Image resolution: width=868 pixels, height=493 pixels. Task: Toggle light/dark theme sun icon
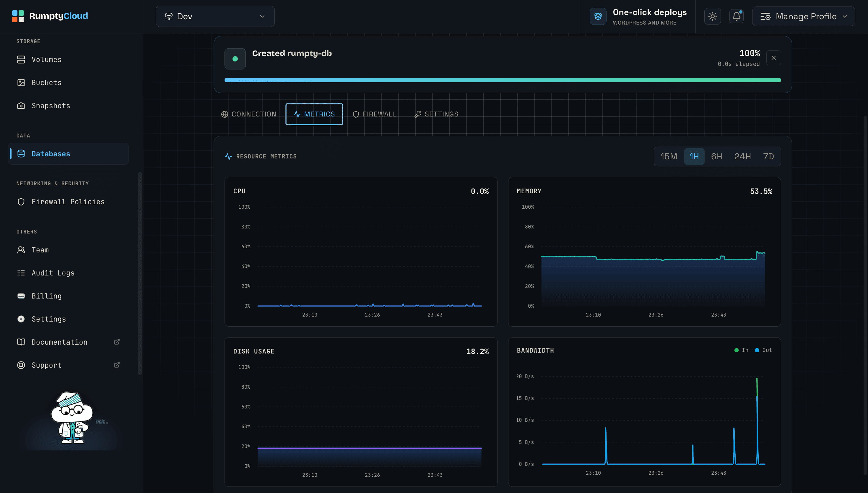(x=712, y=16)
